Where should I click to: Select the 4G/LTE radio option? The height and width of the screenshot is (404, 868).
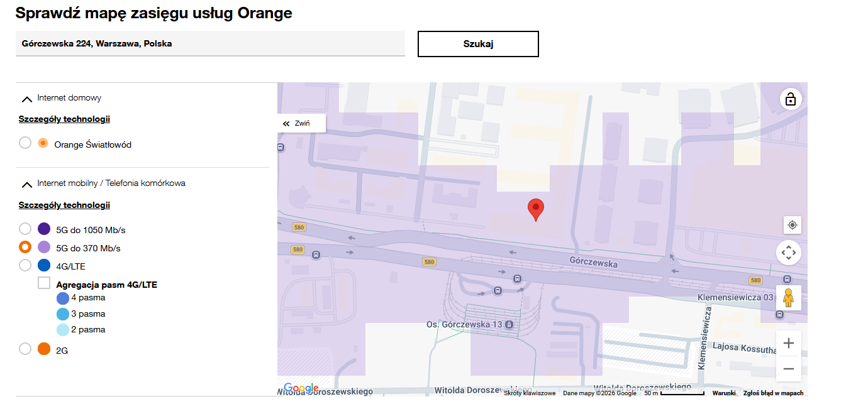25,265
